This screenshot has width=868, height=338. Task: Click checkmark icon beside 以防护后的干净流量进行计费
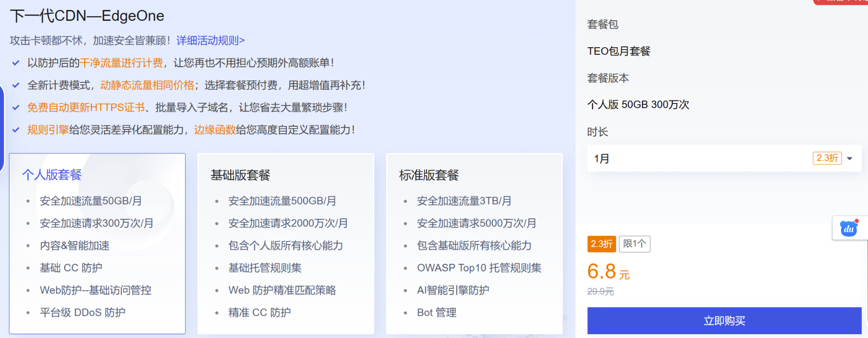pos(16,63)
